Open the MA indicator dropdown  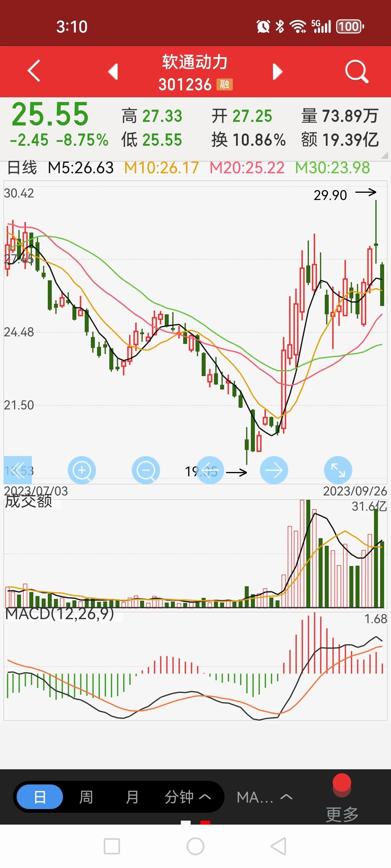click(264, 797)
